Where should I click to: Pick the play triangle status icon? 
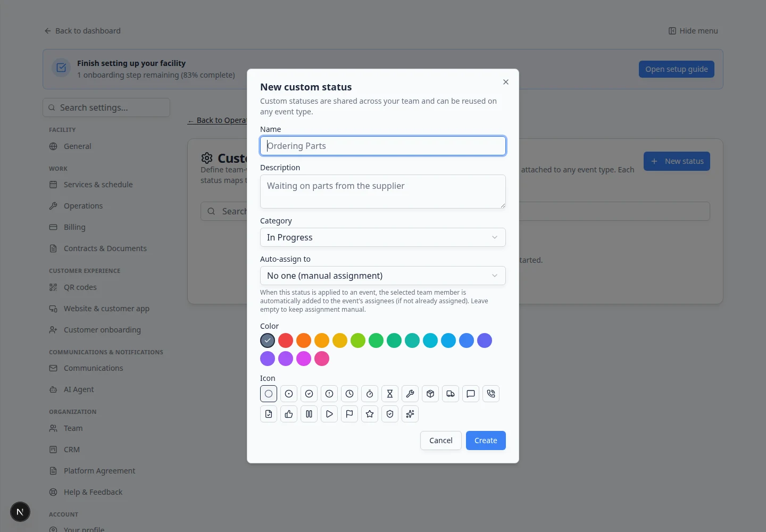point(329,414)
